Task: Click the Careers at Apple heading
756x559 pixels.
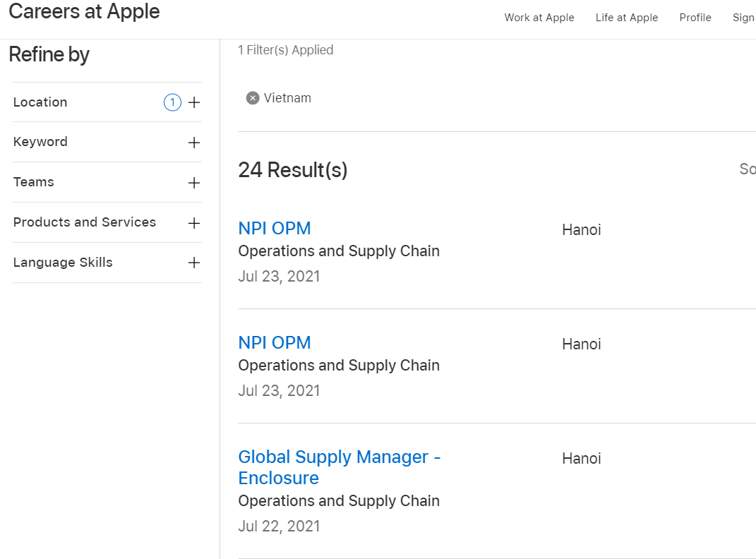Action: pyautogui.click(x=84, y=12)
